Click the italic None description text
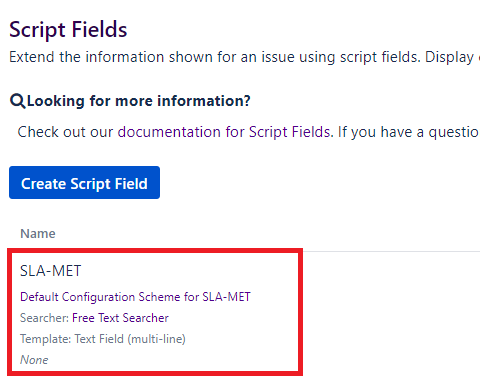The image size is (480, 377). [x=34, y=360]
